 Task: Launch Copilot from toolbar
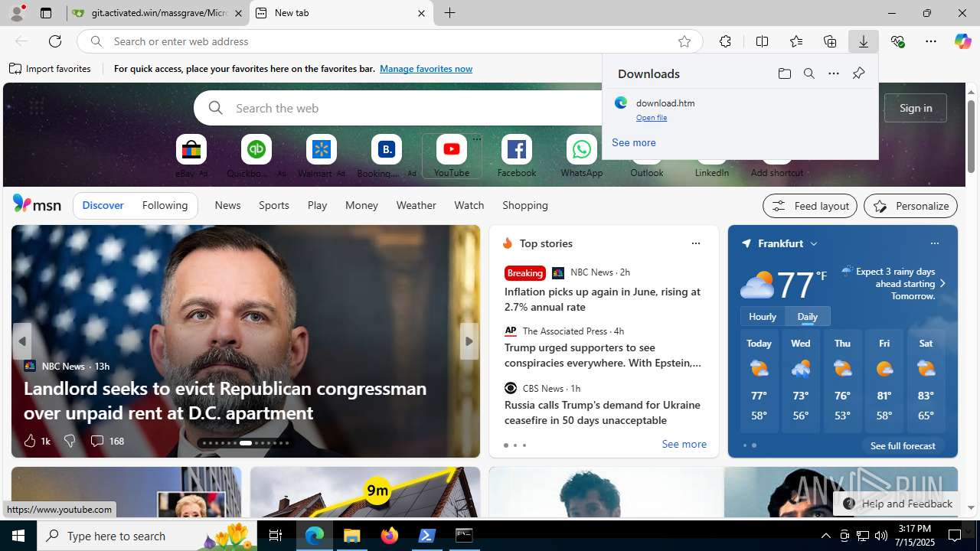click(x=962, y=41)
